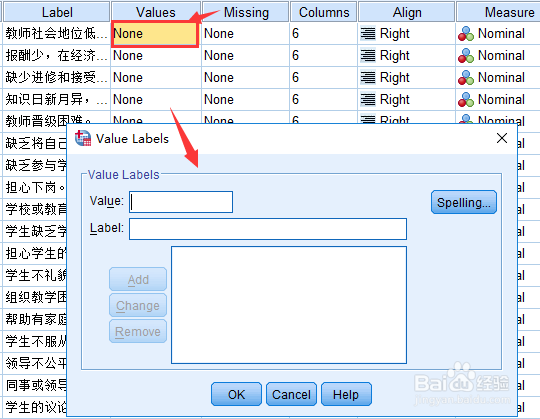Open Help for Value Labels

point(346,394)
